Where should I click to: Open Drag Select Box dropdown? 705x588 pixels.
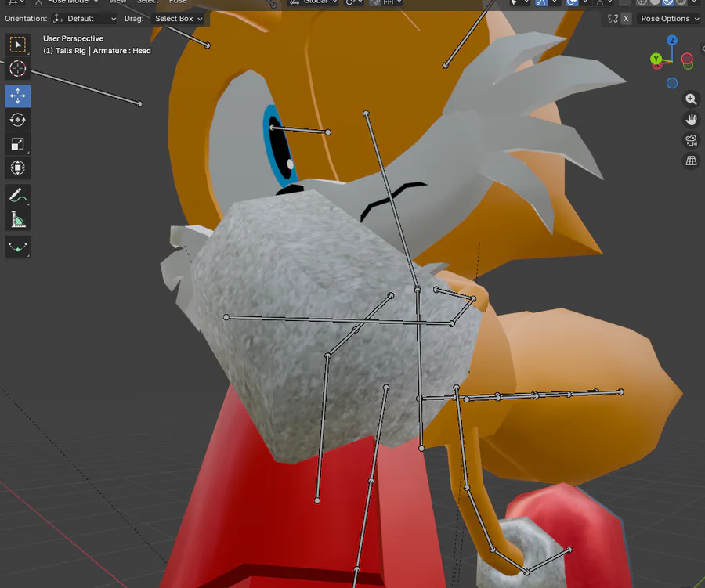pos(178,19)
